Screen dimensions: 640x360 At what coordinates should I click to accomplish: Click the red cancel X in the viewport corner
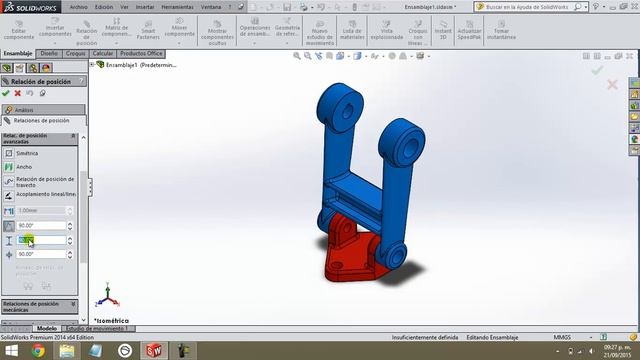pos(612,84)
